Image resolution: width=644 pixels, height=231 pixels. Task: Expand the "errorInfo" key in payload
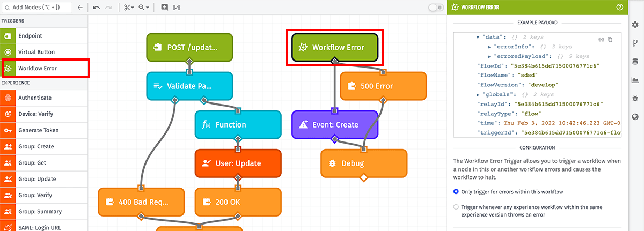(x=489, y=47)
